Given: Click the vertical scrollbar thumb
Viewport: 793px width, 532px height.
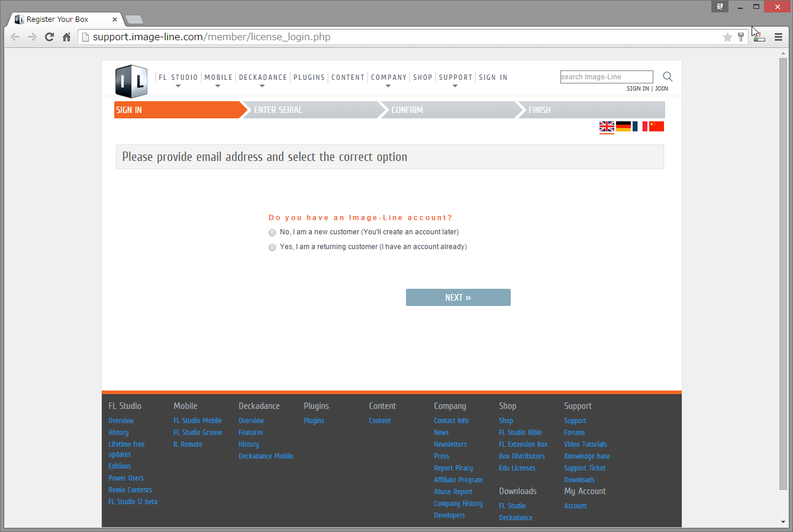Looking at the screenshot, I should [x=783, y=273].
